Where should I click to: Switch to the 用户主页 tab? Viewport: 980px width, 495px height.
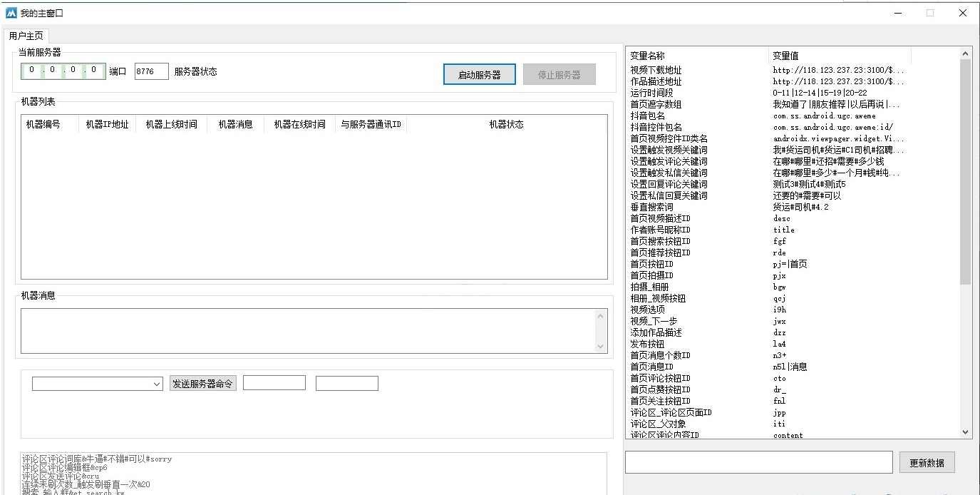(25, 35)
